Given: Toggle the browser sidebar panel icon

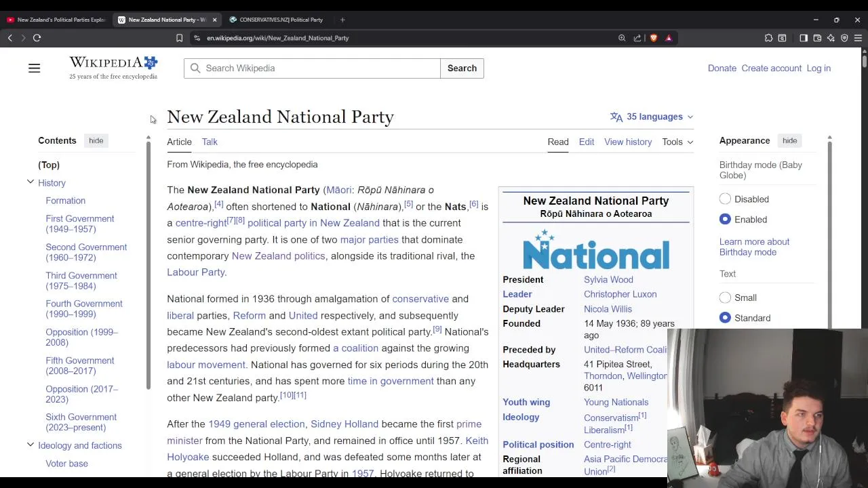Looking at the screenshot, I should [x=804, y=38].
